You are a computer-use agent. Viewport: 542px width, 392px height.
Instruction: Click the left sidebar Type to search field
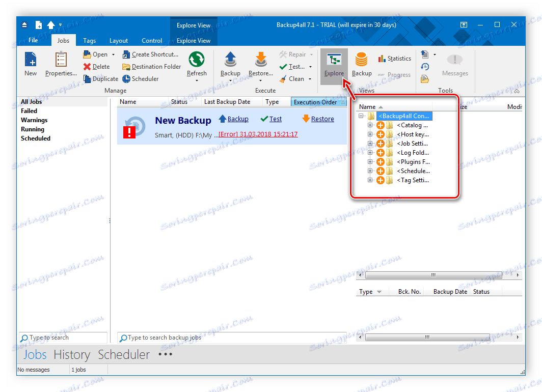63,338
